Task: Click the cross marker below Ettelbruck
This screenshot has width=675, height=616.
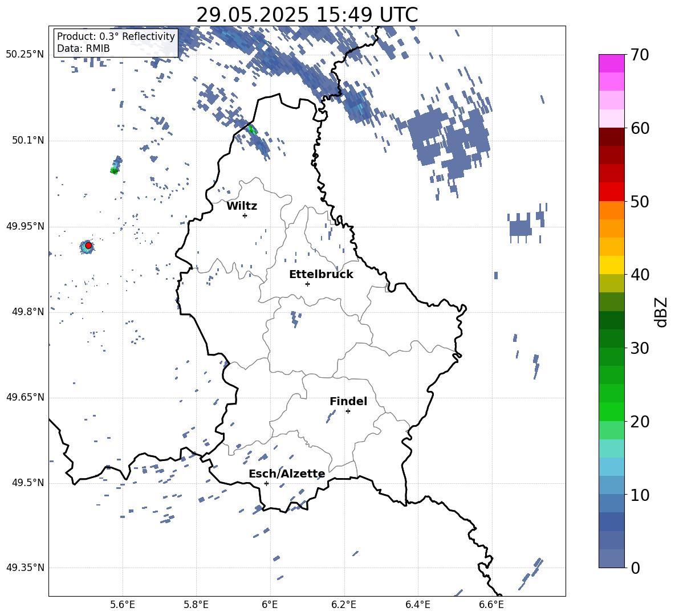Action: (307, 284)
